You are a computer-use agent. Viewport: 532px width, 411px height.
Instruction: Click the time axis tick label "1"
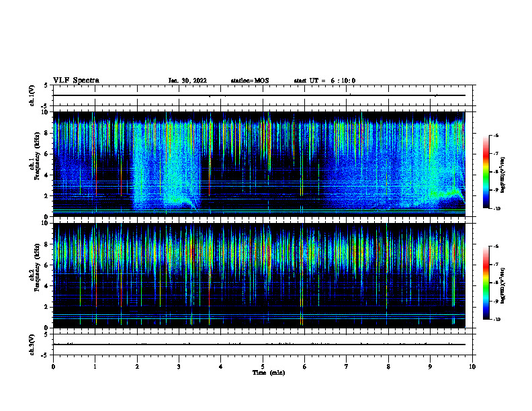[x=95, y=367]
